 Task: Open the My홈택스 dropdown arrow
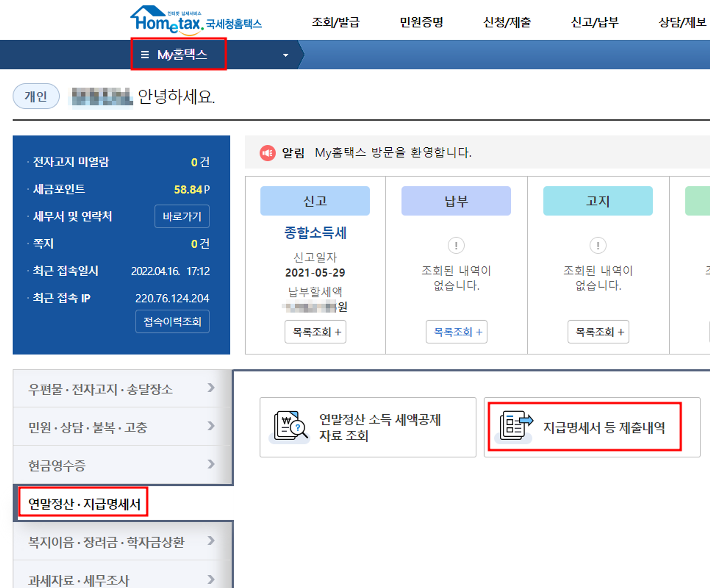tap(285, 55)
